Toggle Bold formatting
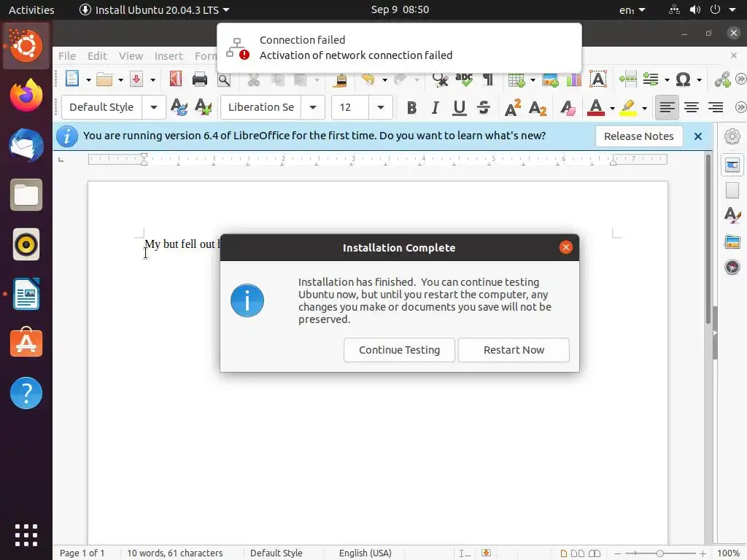 point(411,108)
